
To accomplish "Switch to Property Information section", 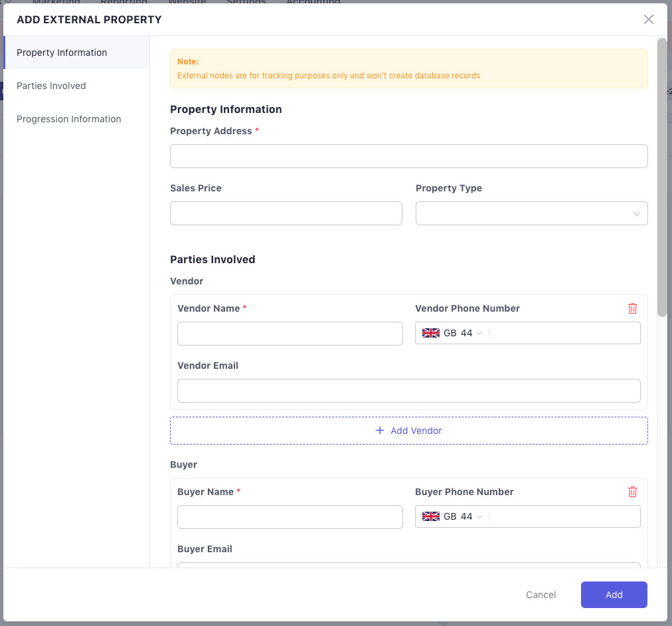I will pos(62,52).
